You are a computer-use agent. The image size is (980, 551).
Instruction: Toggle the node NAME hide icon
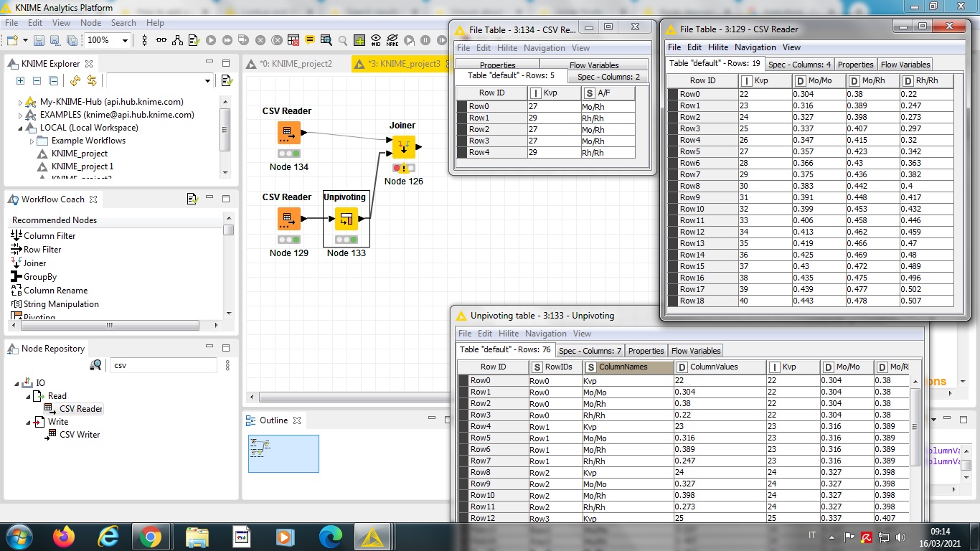point(392,41)
